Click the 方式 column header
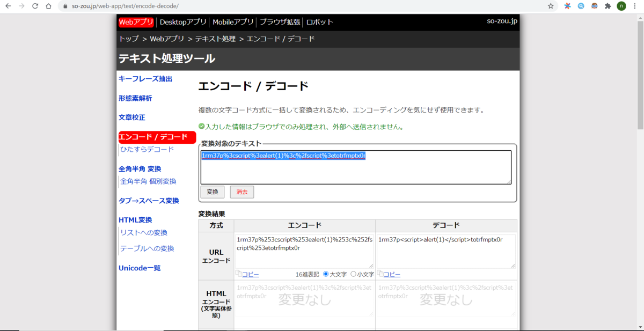This screenshot has height=331, width=644. pos(216,225)
